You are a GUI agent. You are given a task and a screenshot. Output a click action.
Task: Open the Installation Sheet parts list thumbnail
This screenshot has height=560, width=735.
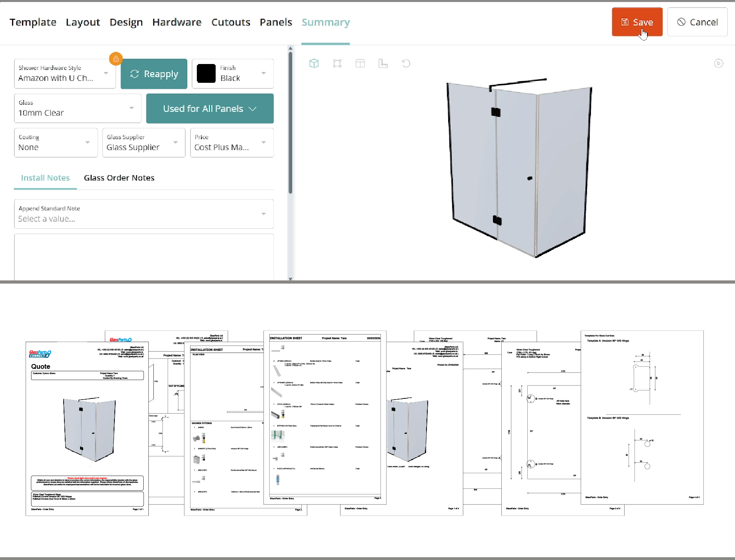[325, 418]
